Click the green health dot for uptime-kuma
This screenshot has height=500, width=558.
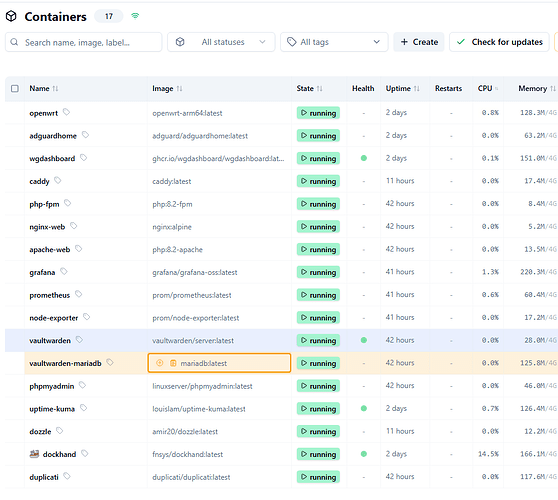click(364, 408)
